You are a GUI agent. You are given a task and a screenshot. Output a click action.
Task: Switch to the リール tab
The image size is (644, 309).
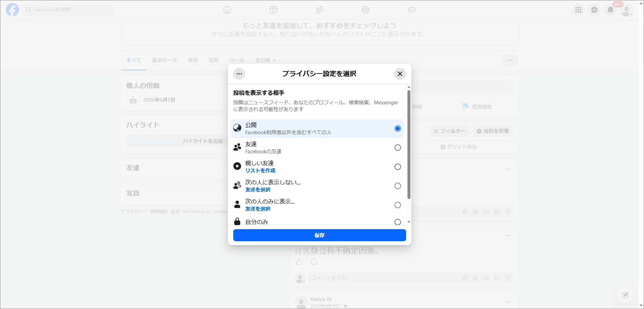click(x=237, y=60)
